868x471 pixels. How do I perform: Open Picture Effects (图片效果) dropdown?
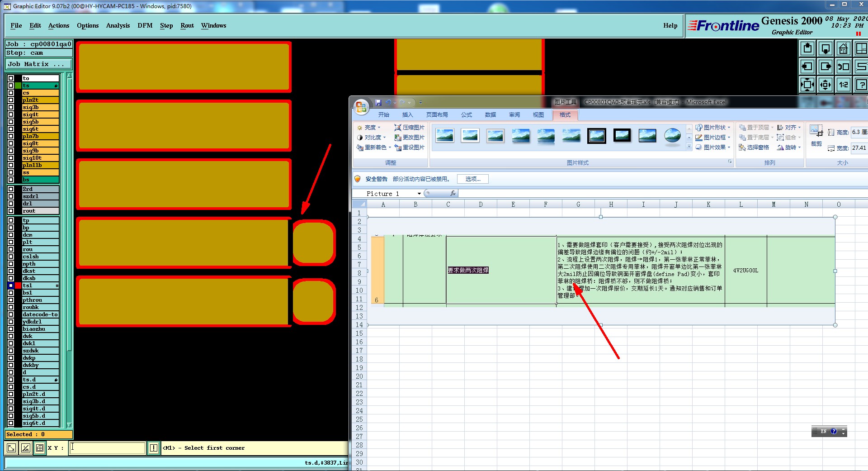(713, 147)
